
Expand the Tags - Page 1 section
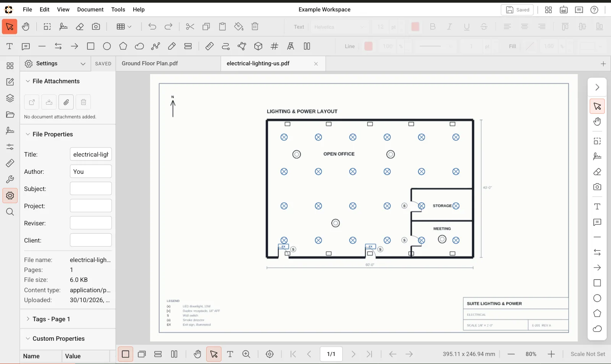[x=27, y=319]
